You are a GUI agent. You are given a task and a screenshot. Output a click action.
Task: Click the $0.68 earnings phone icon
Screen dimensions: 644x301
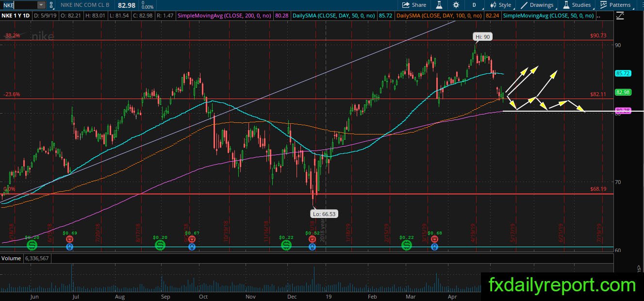(434, 239)
